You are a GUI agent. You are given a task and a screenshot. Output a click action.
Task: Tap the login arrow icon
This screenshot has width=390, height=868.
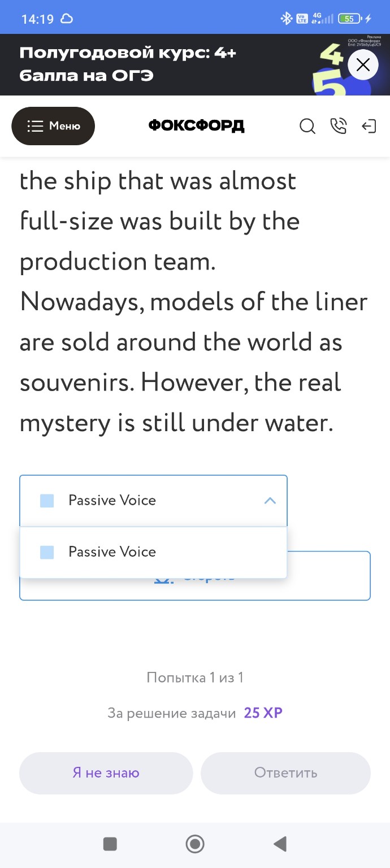click(369, 126)
